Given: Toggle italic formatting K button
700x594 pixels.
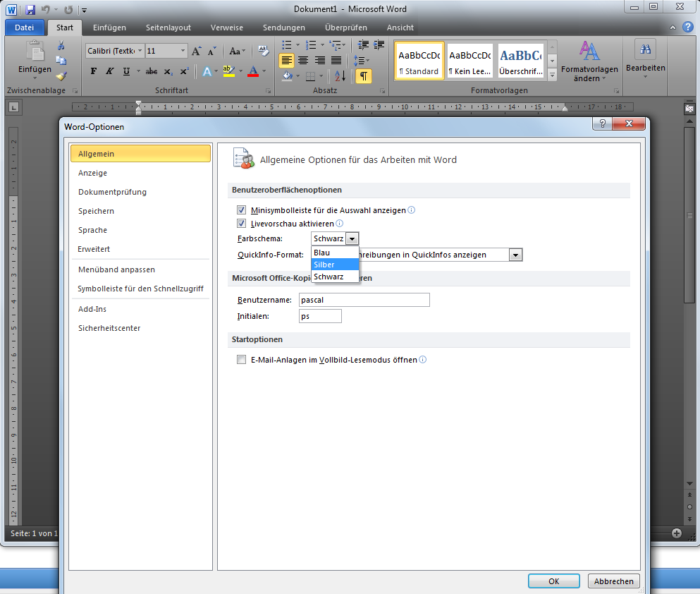Looking at the screenshot, I should click(x=110, y=71).
